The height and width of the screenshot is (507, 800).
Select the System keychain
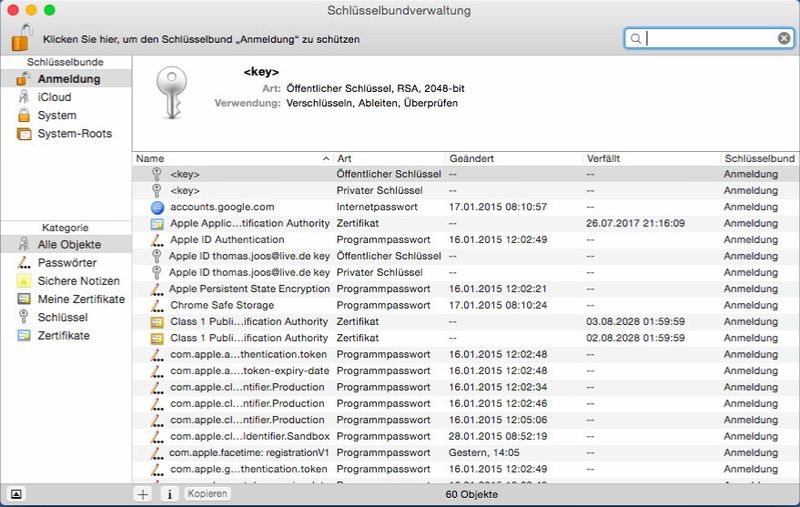[x=66, y=115]
